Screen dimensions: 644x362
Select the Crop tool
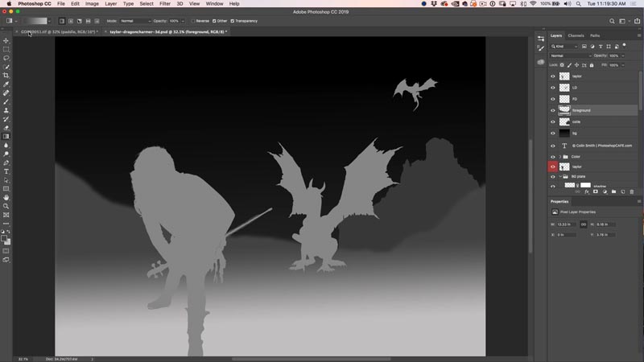tap(6, 76)
